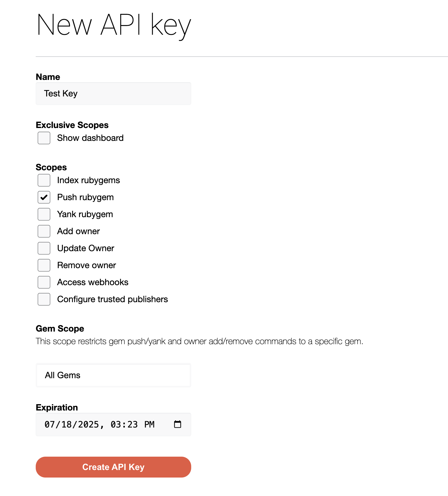The width and height of the screenshot is (448, 496).
Task: Click the Create API Key button
Action: tap(113, 467)
